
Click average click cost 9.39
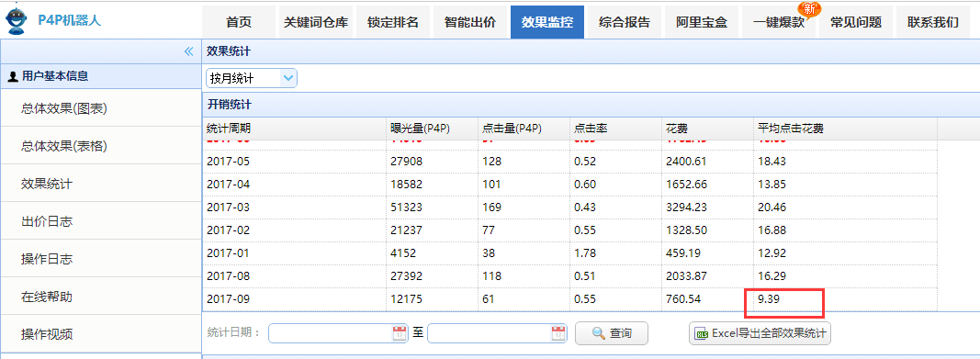coord(769,299)
